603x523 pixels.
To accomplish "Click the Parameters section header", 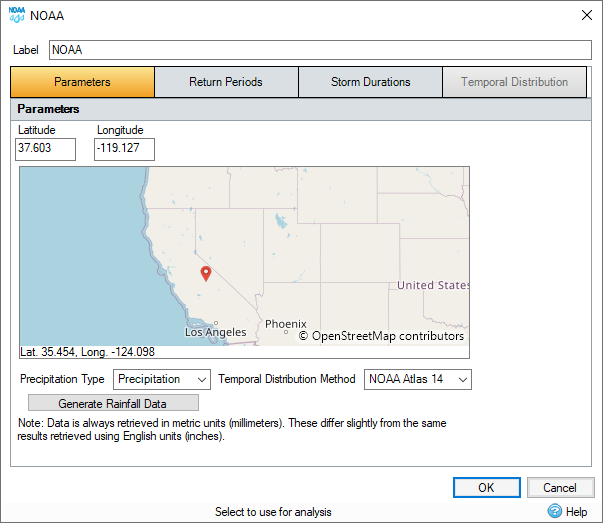I will click(x=301, y=109).
